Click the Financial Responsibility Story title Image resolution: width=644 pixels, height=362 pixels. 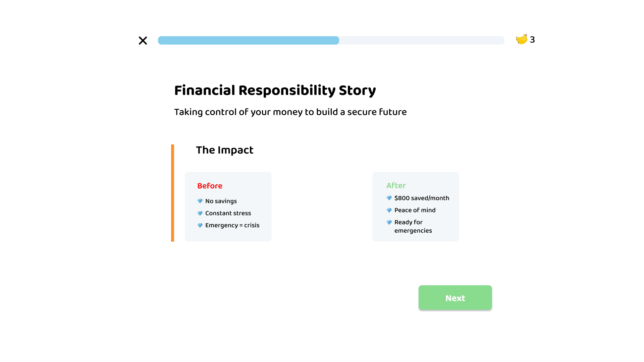(275, 90)
